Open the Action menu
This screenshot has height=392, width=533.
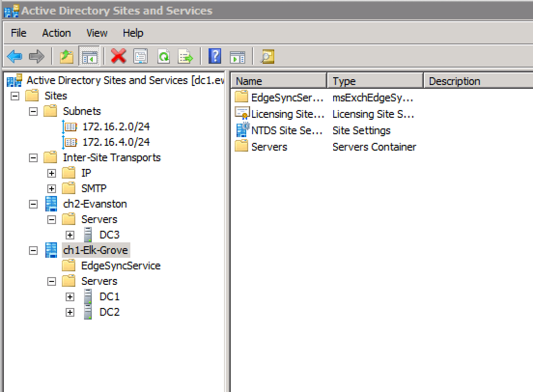pos(56,33)
